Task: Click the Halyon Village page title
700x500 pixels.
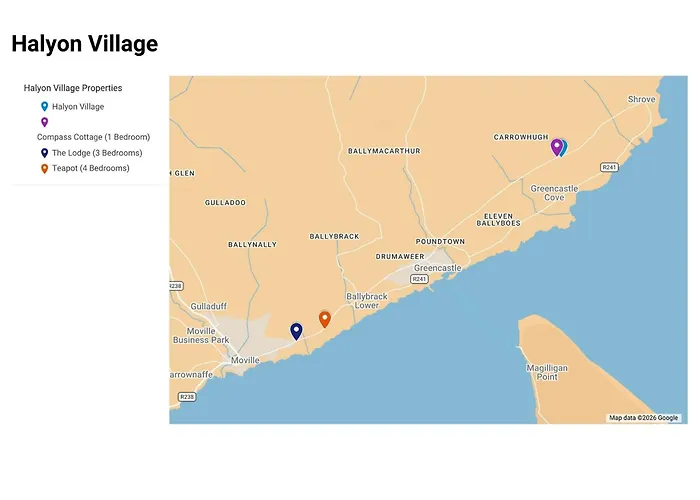Action: (x=84, y=44)
